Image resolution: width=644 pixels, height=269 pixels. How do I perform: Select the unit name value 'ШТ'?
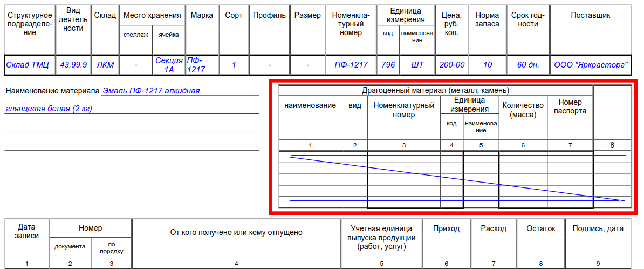tap(417, 65)
